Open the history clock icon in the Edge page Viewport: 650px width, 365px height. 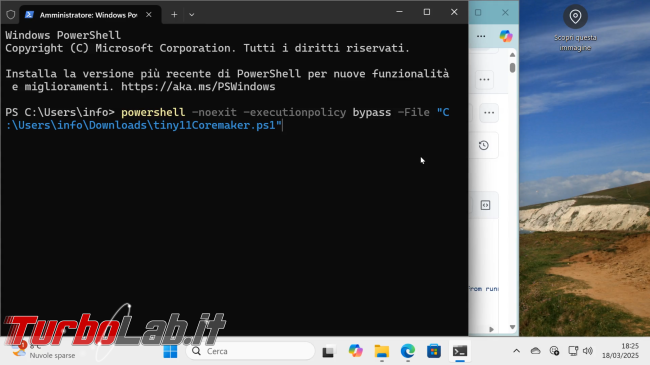(x=483, y=145)
